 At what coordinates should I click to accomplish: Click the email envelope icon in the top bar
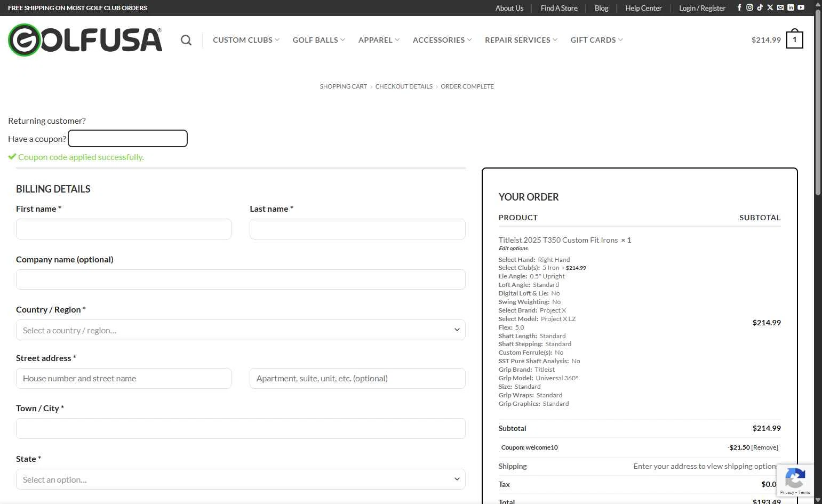780,7
